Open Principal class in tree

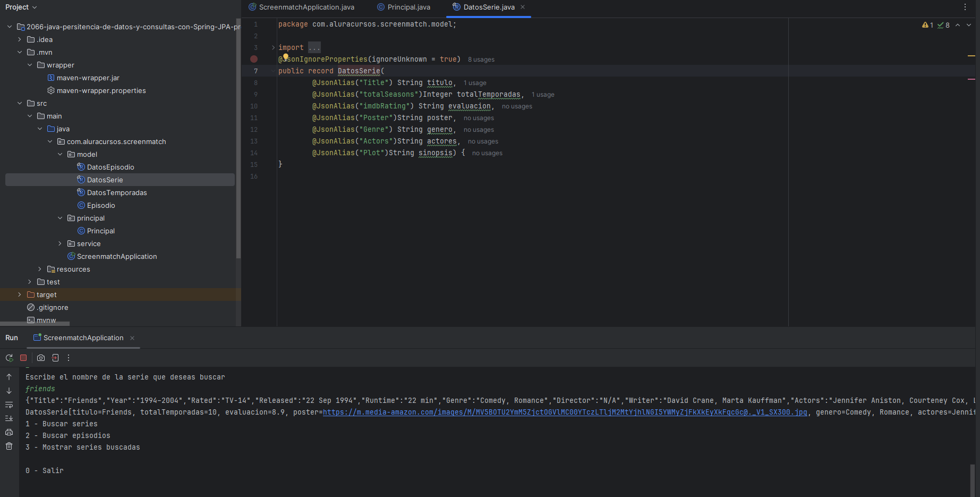coord(96,231)
